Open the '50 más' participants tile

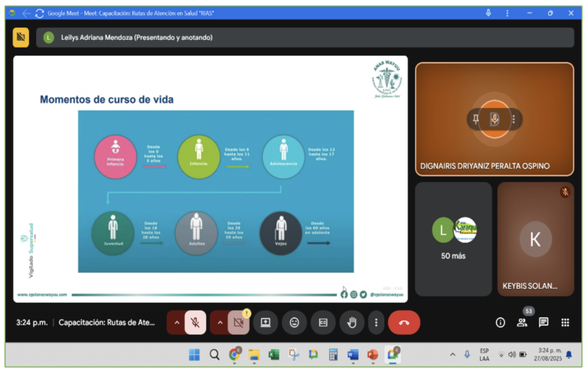(x=453, y=238)
